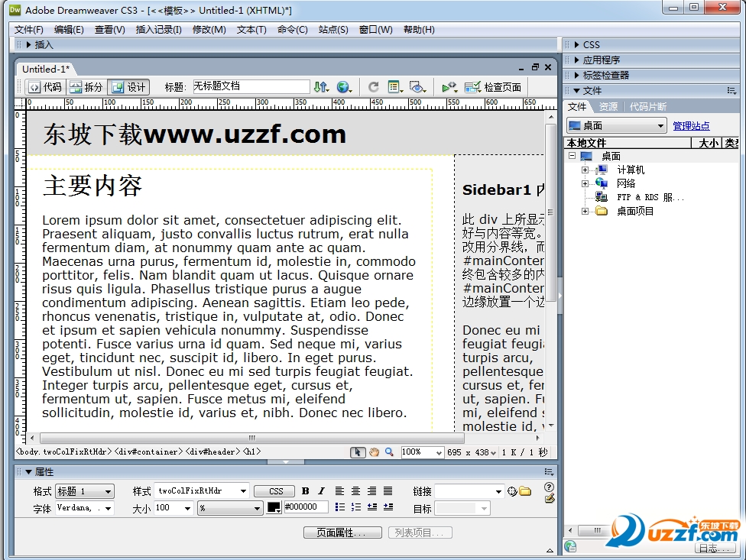The image size is (746, 560).
Task: Expand the 计算机 tree node
Action: [585, 170]
